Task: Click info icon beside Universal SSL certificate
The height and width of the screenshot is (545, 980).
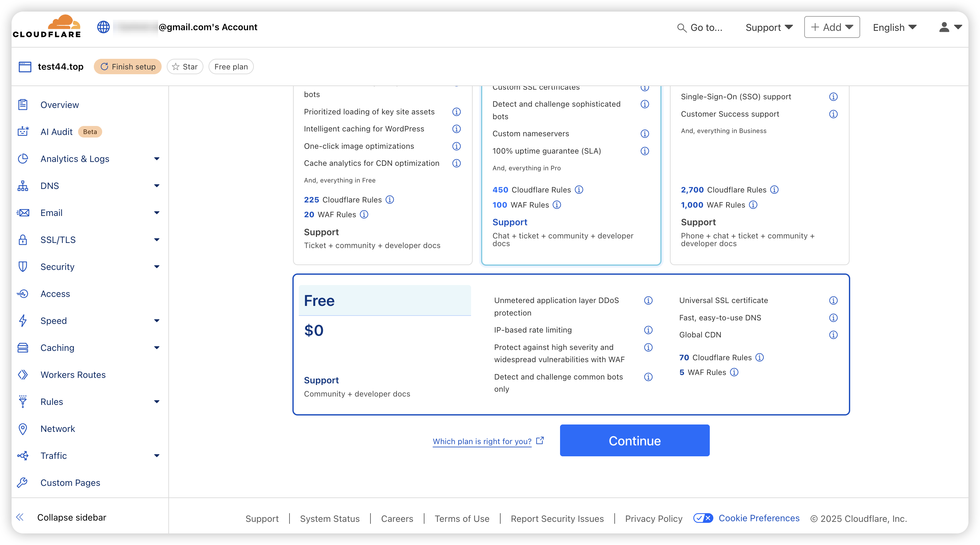Action: pos(833,300)
